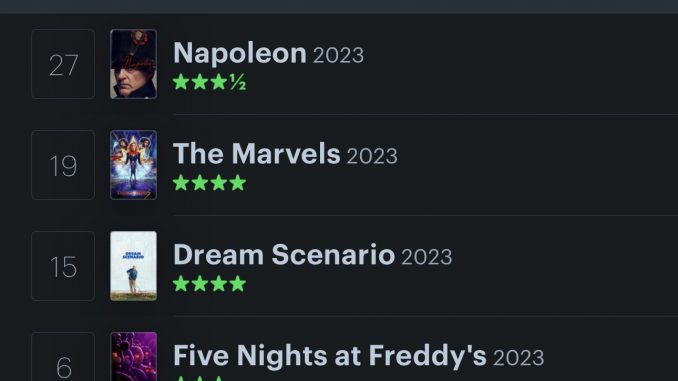This screenshot has height=381, width=678.
Task: Click the Napoleon film title
Action: point(240,53)
